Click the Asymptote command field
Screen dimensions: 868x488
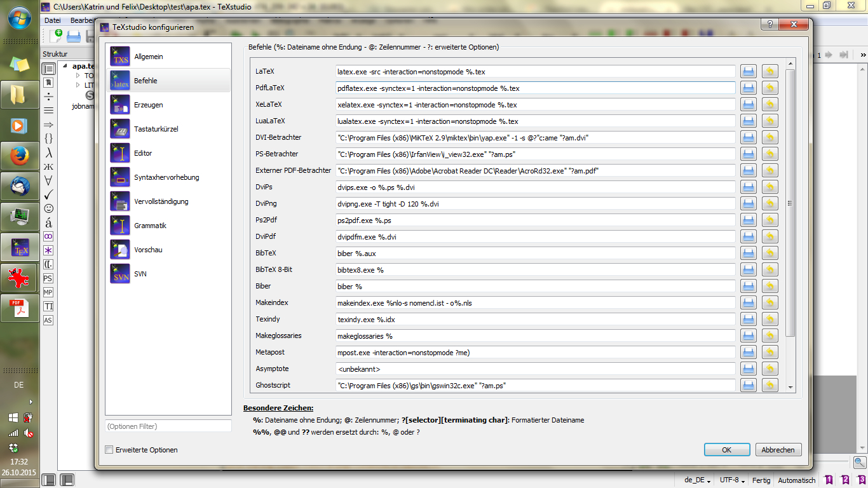pyautogui.click(x=536, y=369)
